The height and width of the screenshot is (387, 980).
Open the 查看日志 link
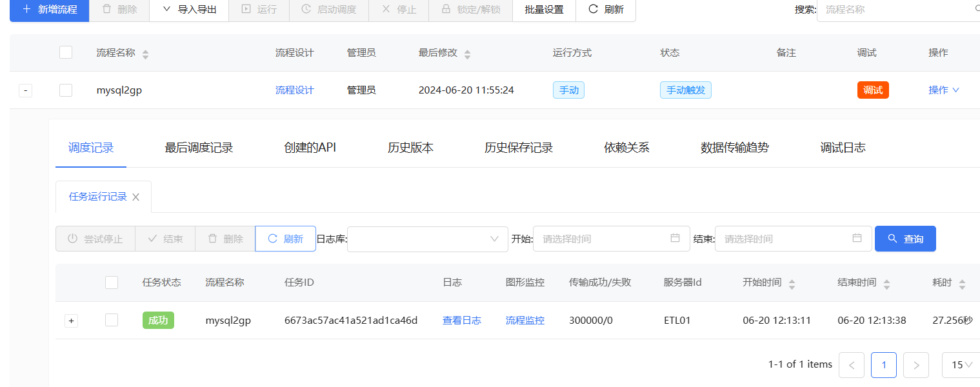click(462, 320)
